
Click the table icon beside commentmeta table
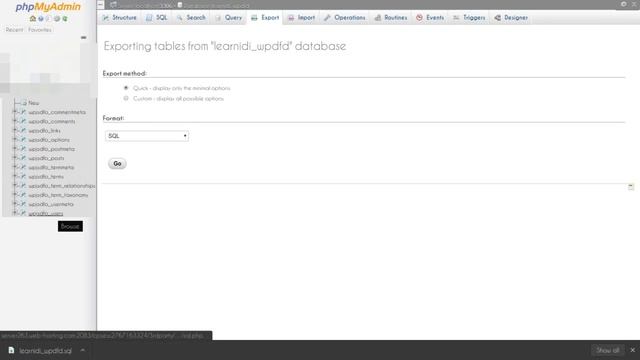[23, 112]
